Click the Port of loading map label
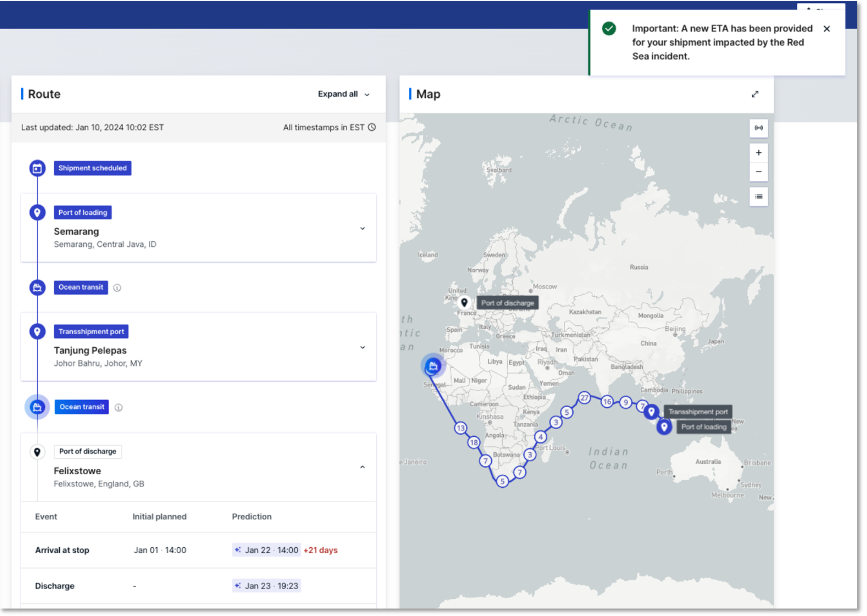Viewport: 867px width, 616px height. (703, 427)
